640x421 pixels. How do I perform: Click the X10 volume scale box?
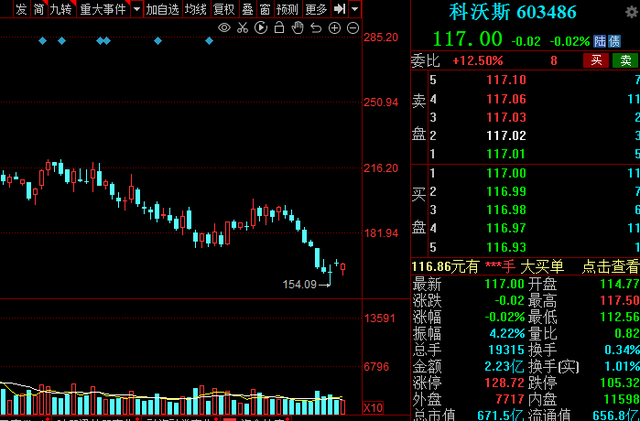(x=373, y=407)
